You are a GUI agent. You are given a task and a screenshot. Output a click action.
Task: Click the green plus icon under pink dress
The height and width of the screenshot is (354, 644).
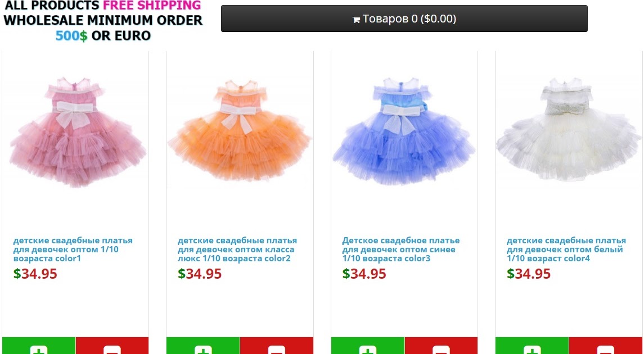tap(39, 350)
